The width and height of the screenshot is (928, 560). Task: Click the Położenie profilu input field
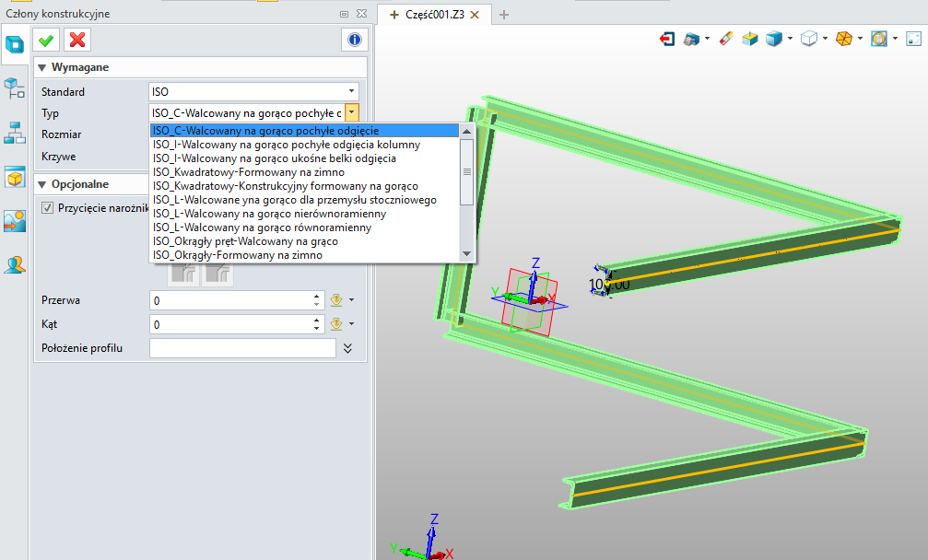tap(242, 348)
